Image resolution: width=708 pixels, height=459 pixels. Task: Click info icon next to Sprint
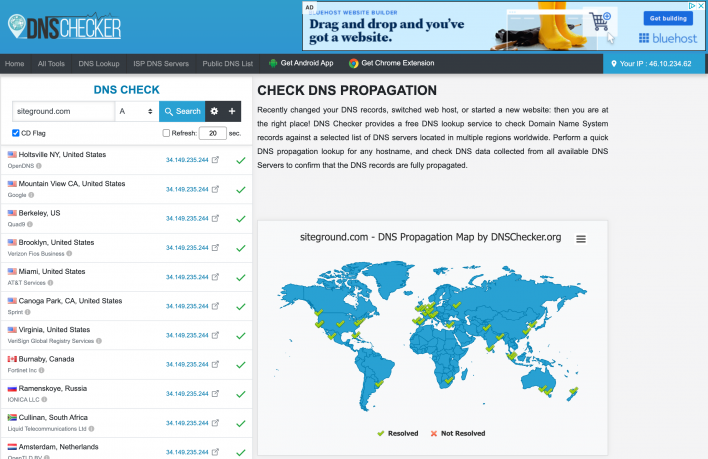point(28,312)
